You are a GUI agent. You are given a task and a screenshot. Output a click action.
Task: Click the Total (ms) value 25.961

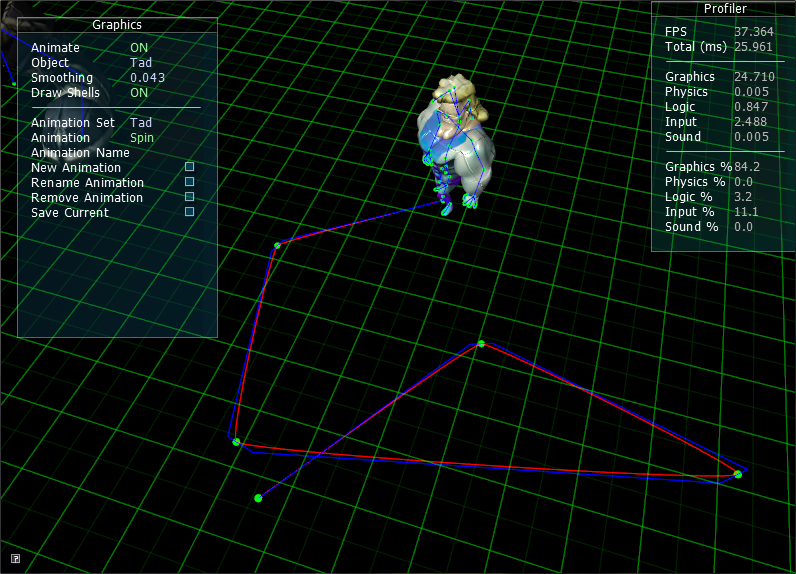753,47
